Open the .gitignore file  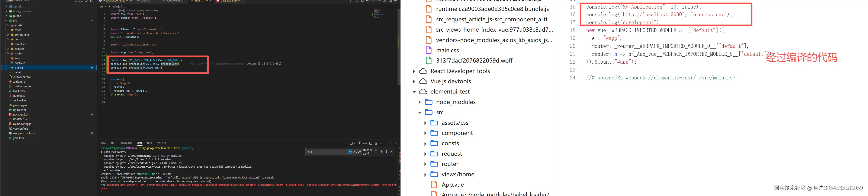pos(19,82)
